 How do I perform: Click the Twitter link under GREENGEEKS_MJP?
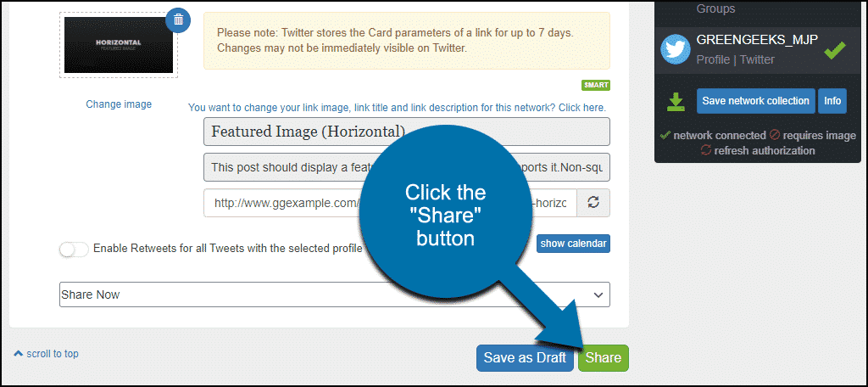point(757,59)
